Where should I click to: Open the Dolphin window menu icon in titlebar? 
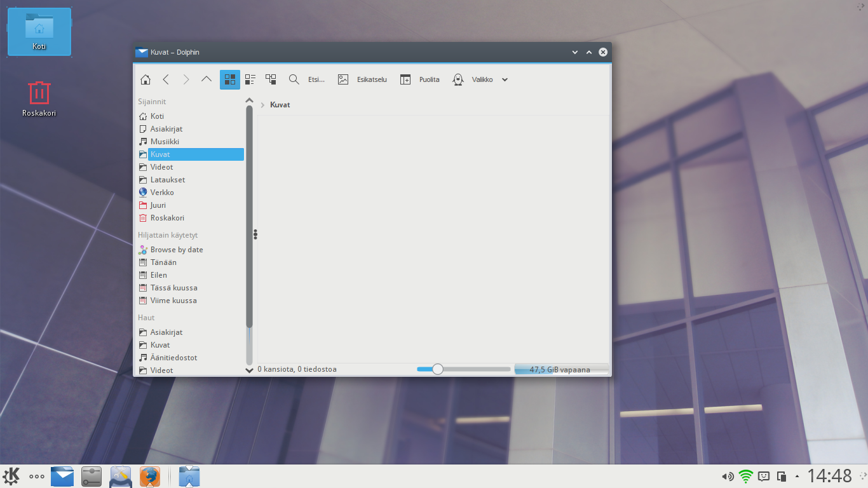click(x=142, y=52)
